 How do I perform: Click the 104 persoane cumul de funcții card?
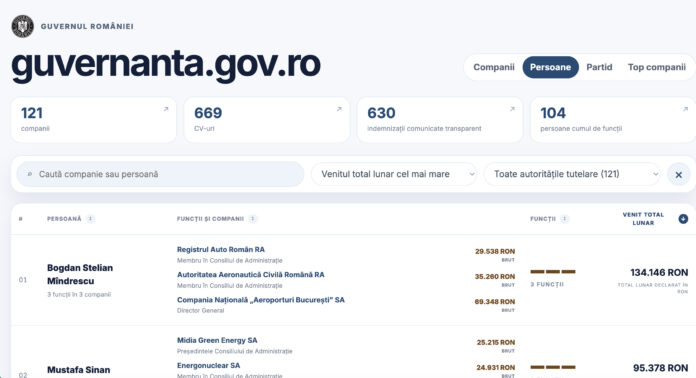click(613, 120)
